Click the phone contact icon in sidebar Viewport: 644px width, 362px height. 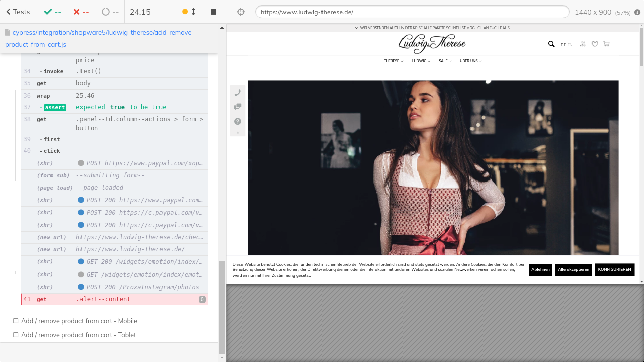pos(238,93)
